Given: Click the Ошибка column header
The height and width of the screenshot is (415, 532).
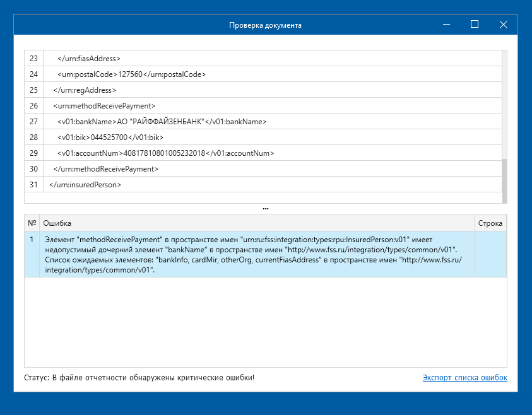Looking at the screenshot, I should tap(257, 223).
